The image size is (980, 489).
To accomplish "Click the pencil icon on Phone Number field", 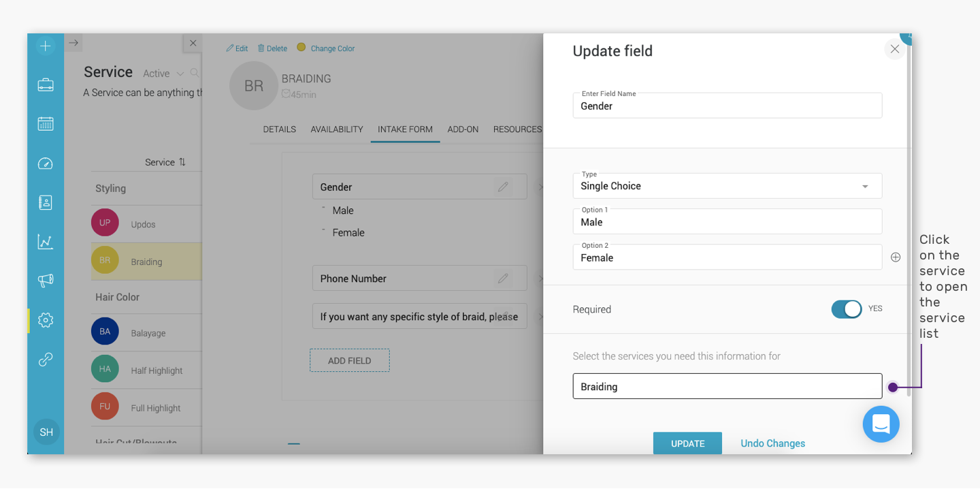I will (503, 278).
